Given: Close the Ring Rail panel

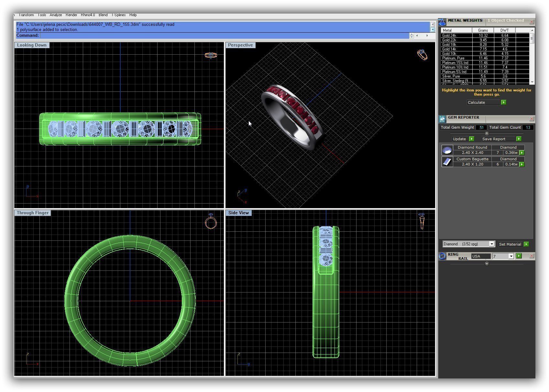Looking at the screenshot, I should pyautogui.click(x=532, y=256).
